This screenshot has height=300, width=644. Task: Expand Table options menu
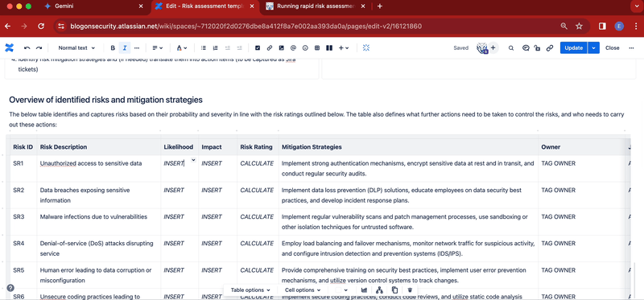click(250, 290)
